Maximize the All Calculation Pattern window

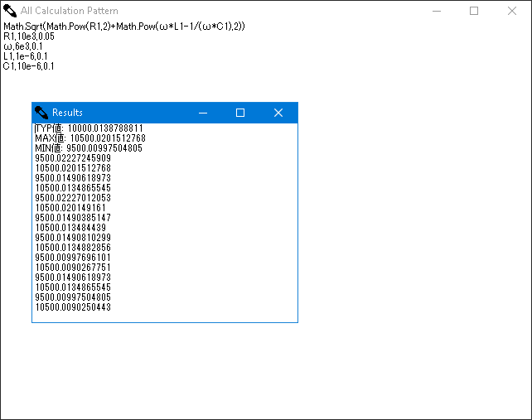(x=474, y=11)
